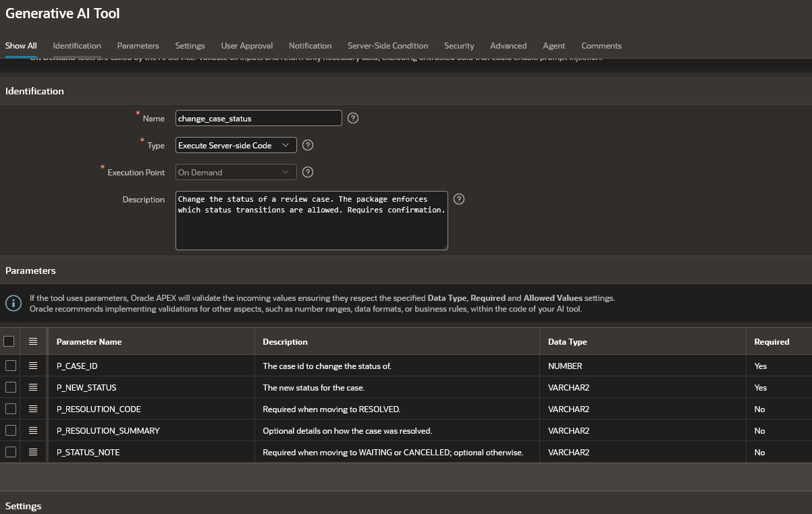Viewport: 812px width, 514px height.
Task: Click the P_NEW_STATUS parameter name cell
Action: point(151,387)
